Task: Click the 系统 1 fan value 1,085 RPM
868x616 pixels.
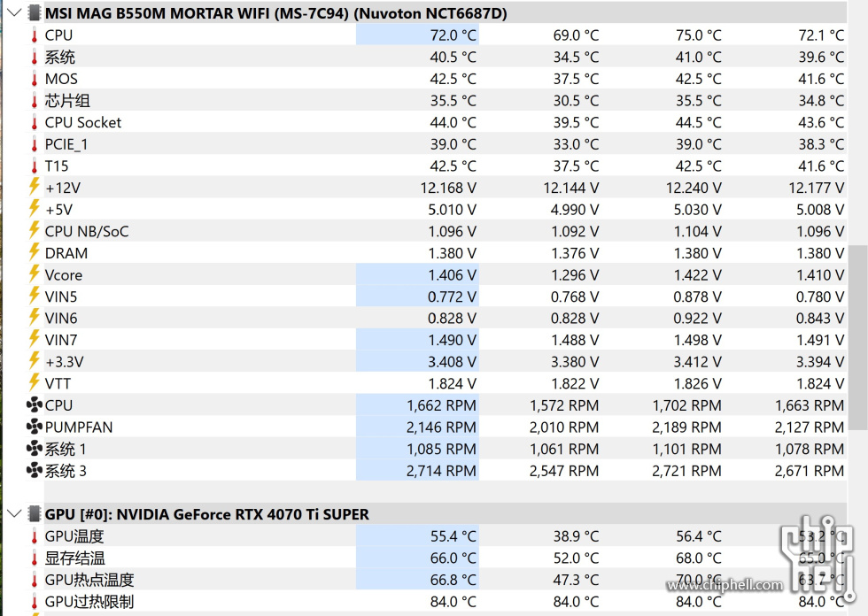Action: coord(441,449)
